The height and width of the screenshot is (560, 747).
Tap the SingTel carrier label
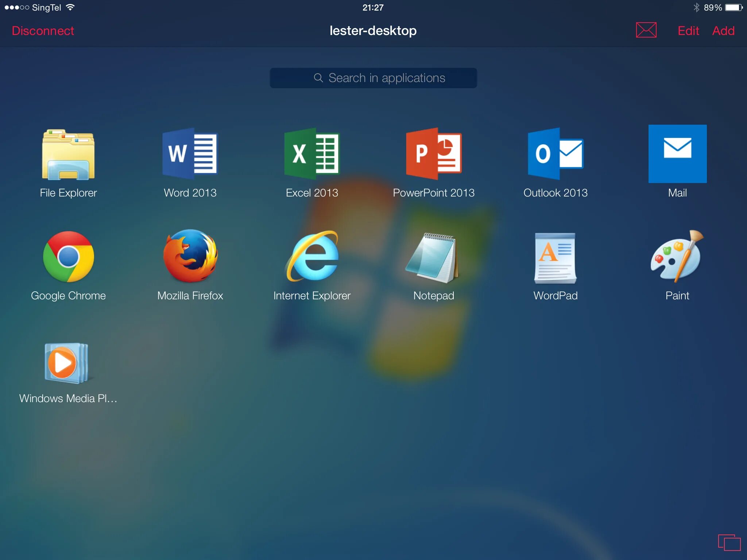click(x=46, y=7)
